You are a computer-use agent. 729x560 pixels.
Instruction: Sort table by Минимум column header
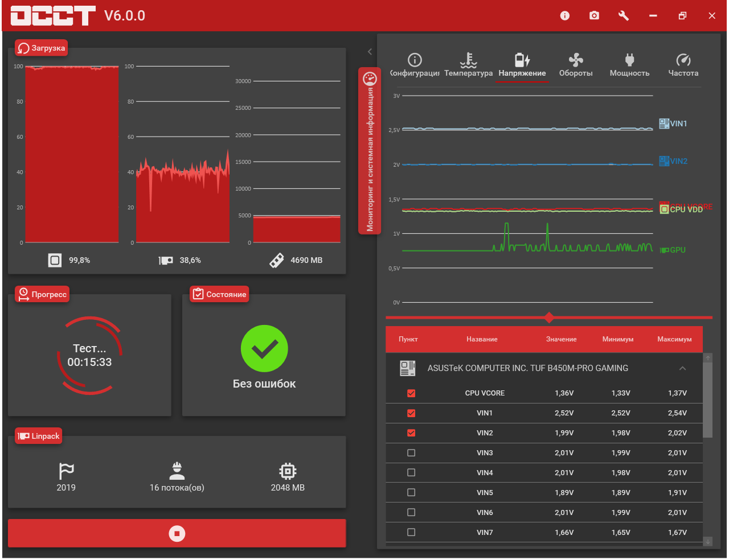point(618,339)
